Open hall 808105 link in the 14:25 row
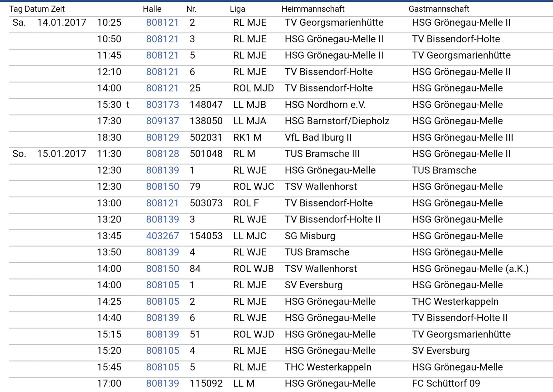 (x=162, y=301)
